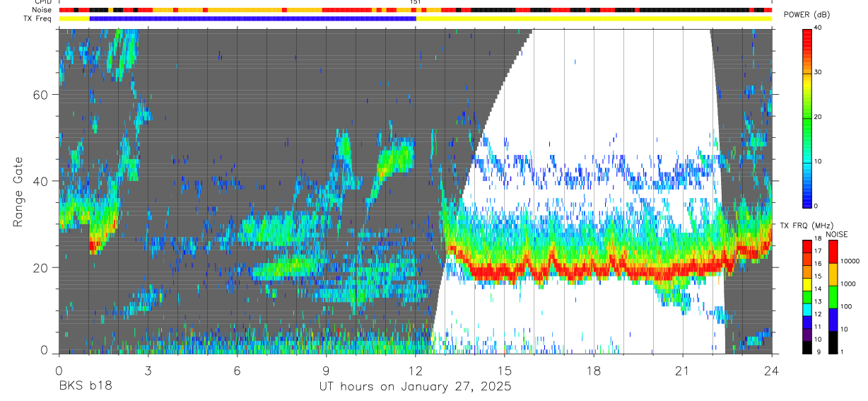This screenshot has height=401, width=868.
Task: Click the 'Noise' row label at top left
Action: click(43, 11)
